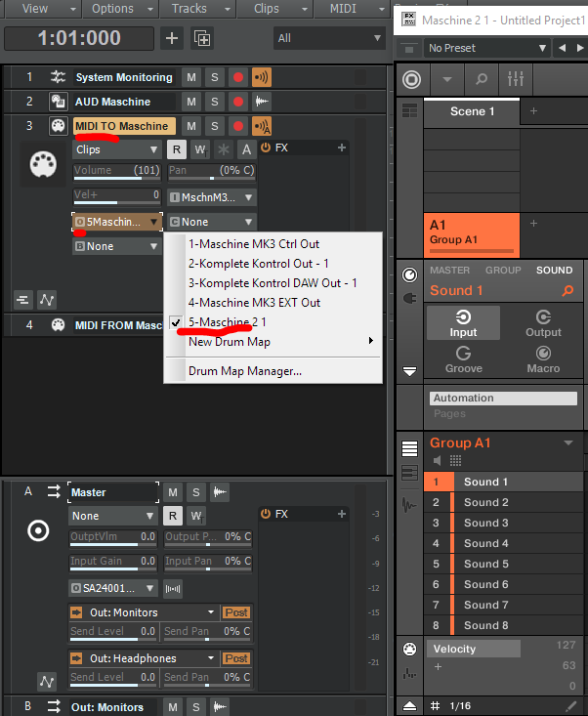Select the Scene 1 tab
The image size is (588, 716).
[472, 111]
